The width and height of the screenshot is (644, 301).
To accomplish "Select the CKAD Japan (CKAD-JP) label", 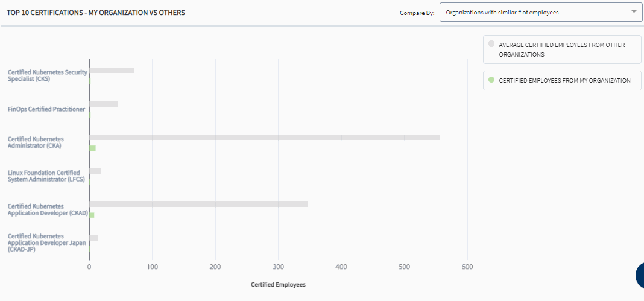I will click(x=47, y=242).
